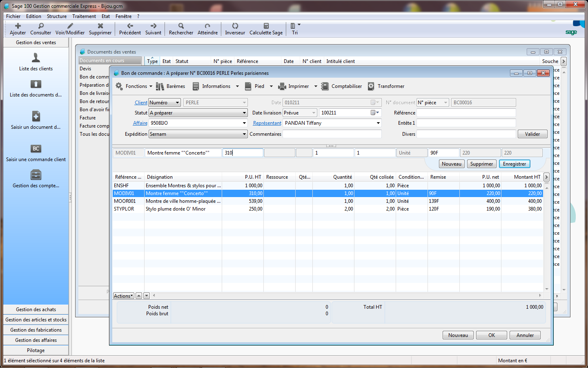
Task: Expand the Imprimer dropdown arrow
Action: [316, 86]
